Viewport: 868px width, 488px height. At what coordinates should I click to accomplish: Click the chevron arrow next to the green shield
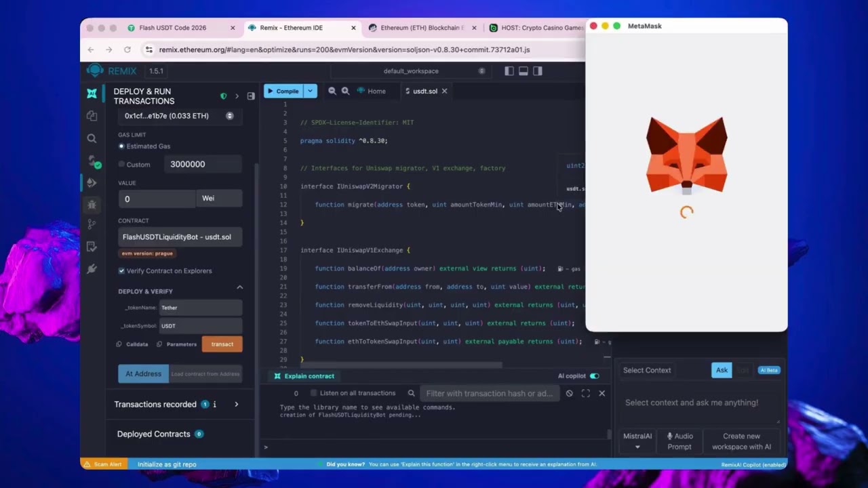(237, 96)
